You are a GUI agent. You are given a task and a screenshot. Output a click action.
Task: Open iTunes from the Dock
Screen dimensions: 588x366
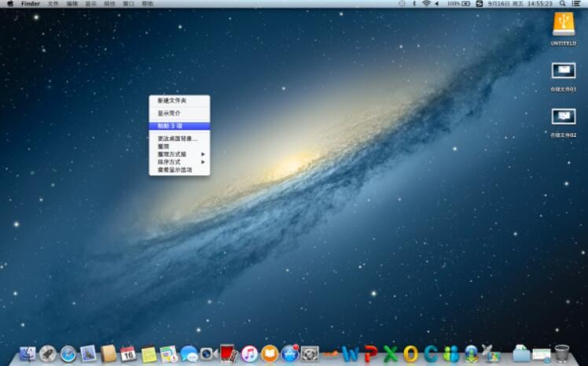pos(250,354)
